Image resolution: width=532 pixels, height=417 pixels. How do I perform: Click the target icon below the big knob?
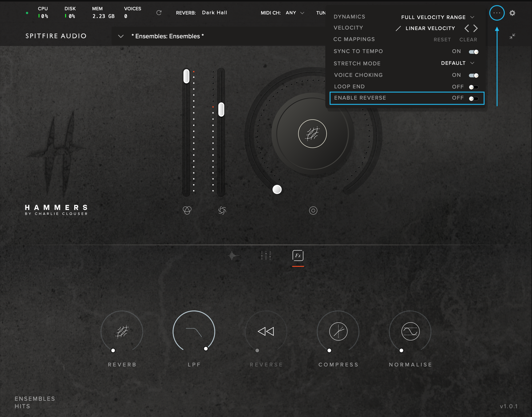pyautogui.click(x=313, y=211)
